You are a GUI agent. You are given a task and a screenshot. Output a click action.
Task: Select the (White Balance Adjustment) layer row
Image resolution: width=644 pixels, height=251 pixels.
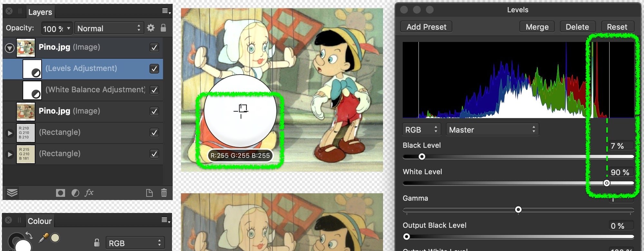tap(83, 90)
